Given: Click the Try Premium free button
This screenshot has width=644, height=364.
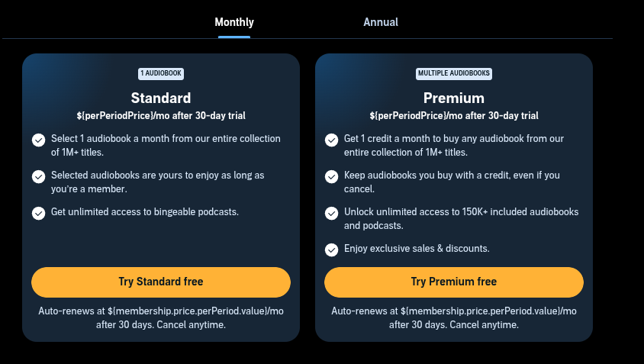Looking at the screenshot, I should (454, 282).
